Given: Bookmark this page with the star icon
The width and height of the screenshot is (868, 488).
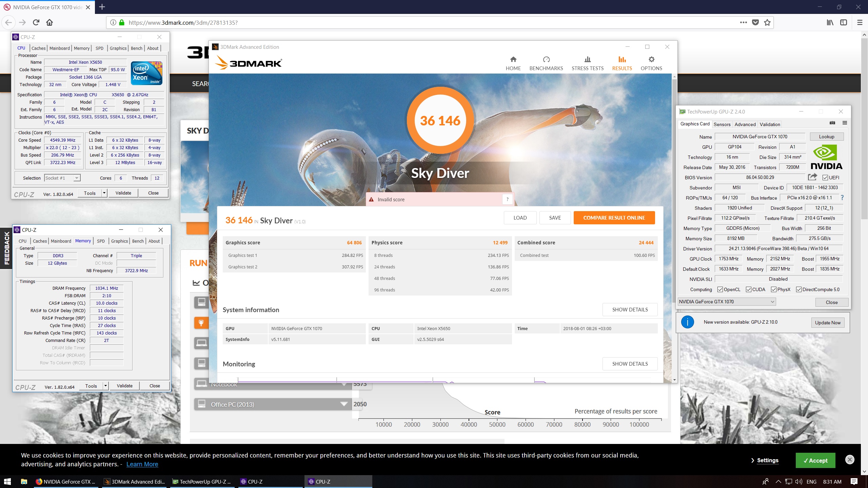Looking at the screenshot, I should click(767, 22).
